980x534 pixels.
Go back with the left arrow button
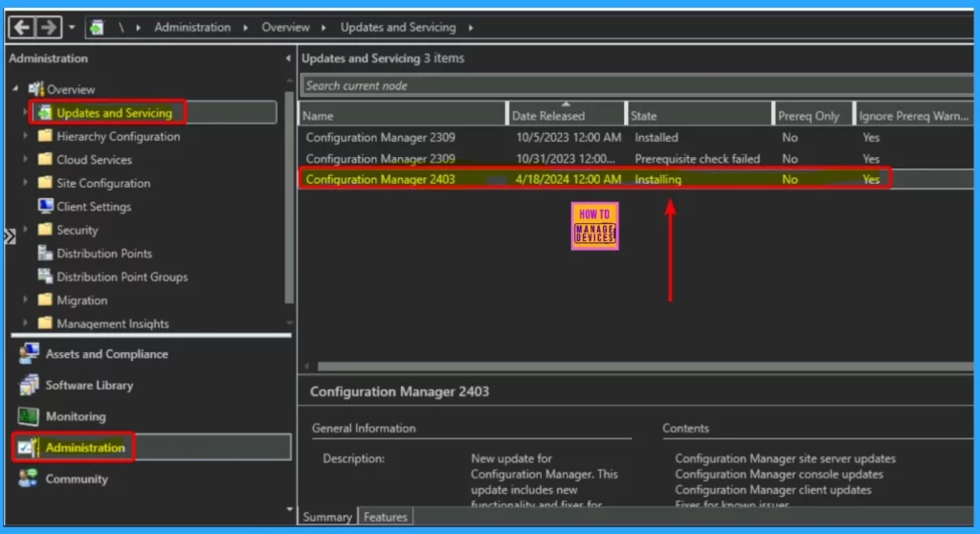[21, 28]
